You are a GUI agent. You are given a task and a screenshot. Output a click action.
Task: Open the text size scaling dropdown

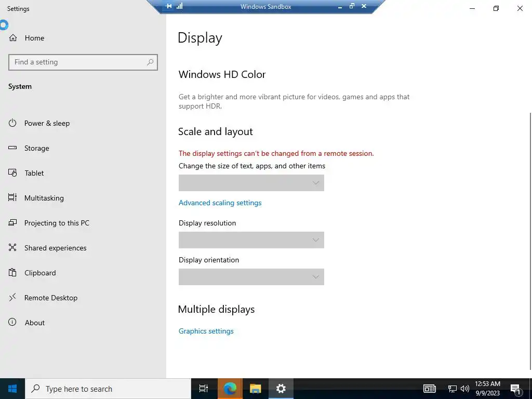tap(251, 183)
